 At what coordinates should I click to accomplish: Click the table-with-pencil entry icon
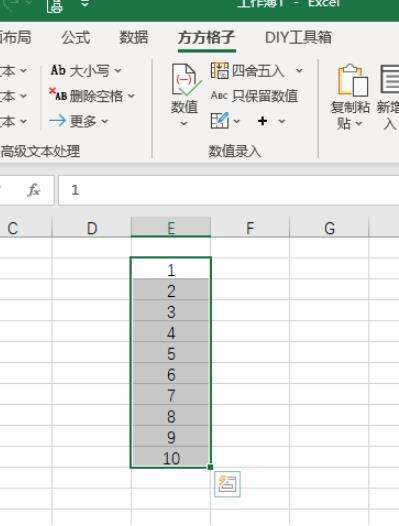point(220,121)
